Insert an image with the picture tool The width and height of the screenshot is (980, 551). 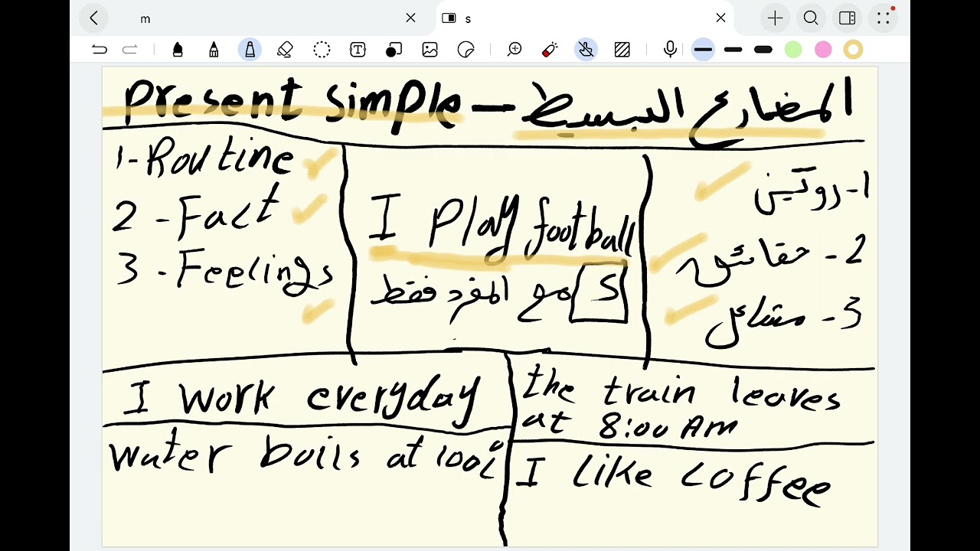[430, 50]
